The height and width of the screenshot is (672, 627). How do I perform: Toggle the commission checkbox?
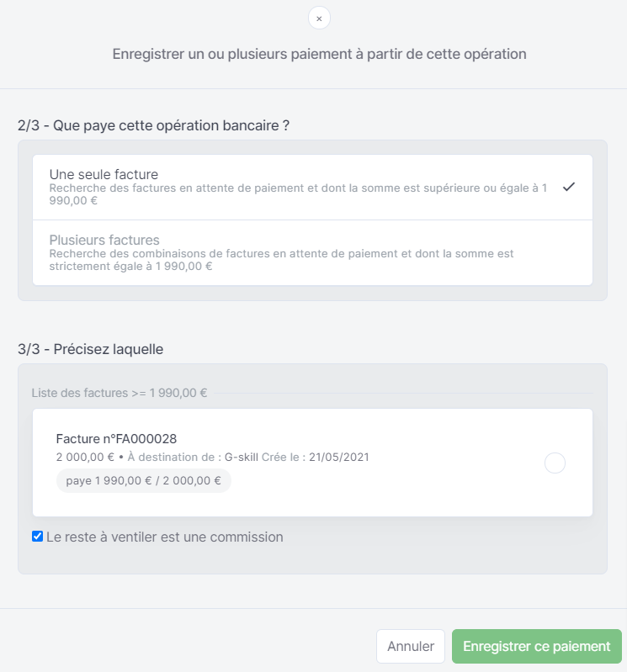pyautogui.click(x=37, y=536)
